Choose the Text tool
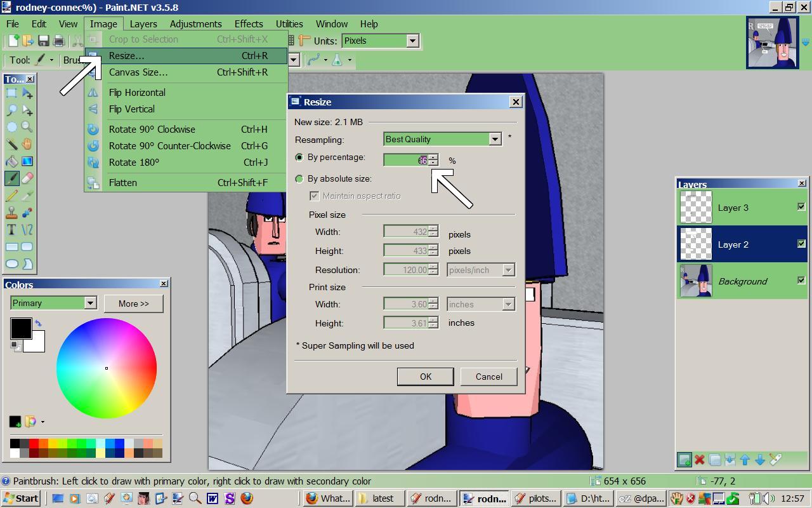The width and height of the screenshot is (812, 508). [x=11, y=230]
